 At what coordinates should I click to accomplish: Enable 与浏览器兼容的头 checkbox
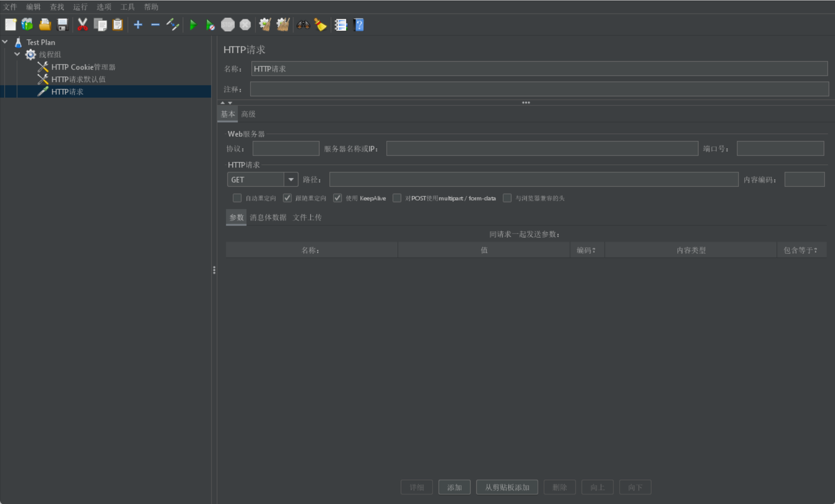(507, 198)
